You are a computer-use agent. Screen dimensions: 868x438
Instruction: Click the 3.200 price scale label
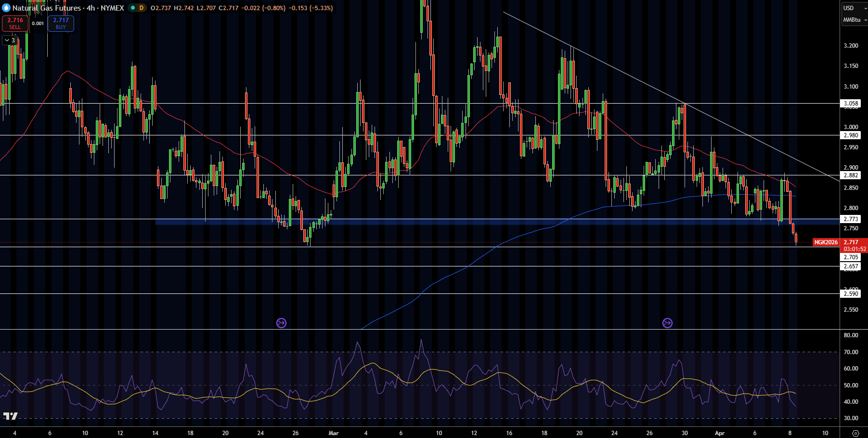[851, 46]
